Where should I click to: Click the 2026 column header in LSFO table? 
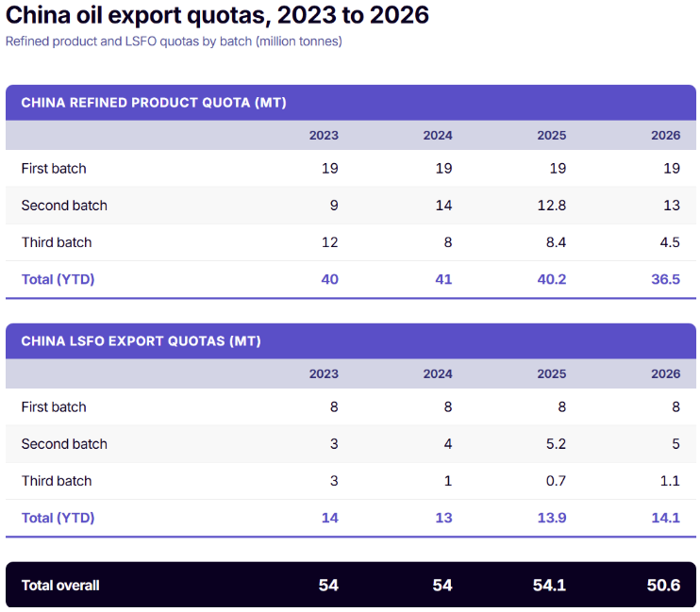point(666,373)
